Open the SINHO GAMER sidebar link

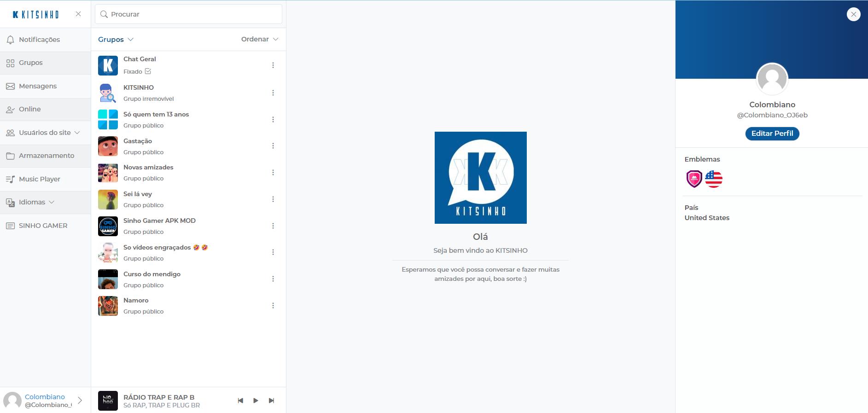click(x=43, y=226)
